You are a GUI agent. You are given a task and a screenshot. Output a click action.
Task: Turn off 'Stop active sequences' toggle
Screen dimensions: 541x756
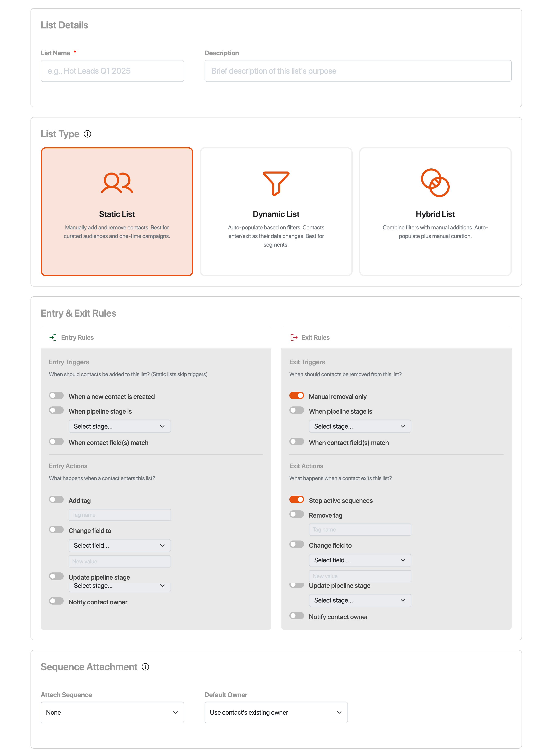tap(297, 499)
